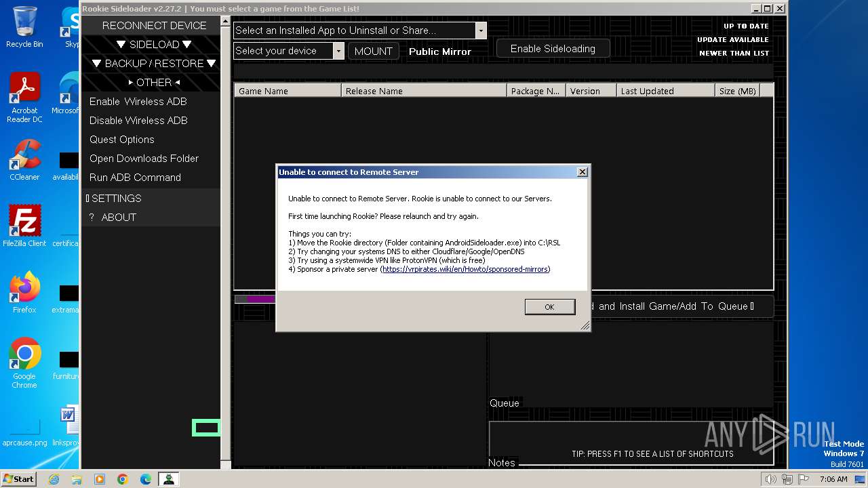Image resolution: width=868 pixels, height=488 pixels.
Task: Open FileZilla Client desktop icon
Action: pos(24,226)
